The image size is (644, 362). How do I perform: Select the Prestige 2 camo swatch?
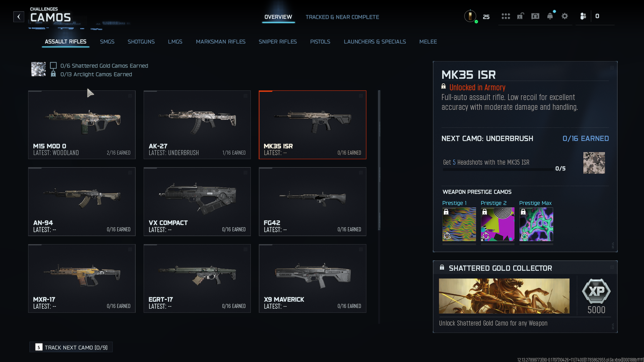click(x=497, y=224)
